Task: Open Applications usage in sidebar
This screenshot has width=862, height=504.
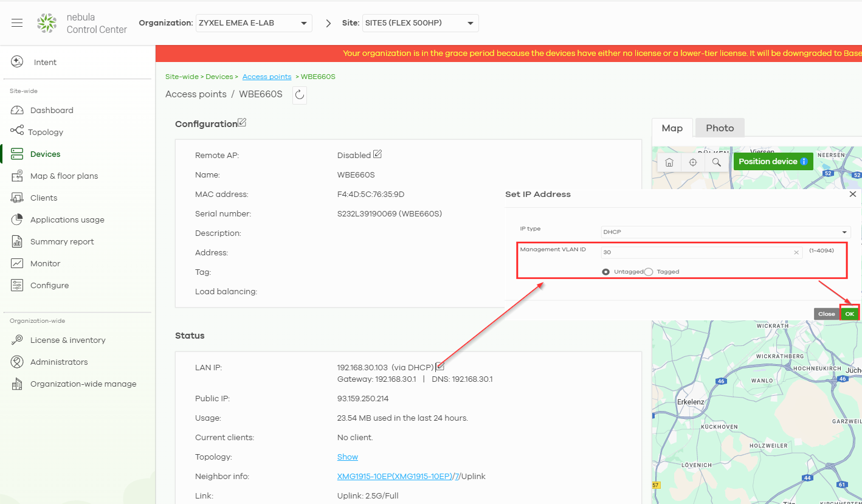Action: coord(67,219)
